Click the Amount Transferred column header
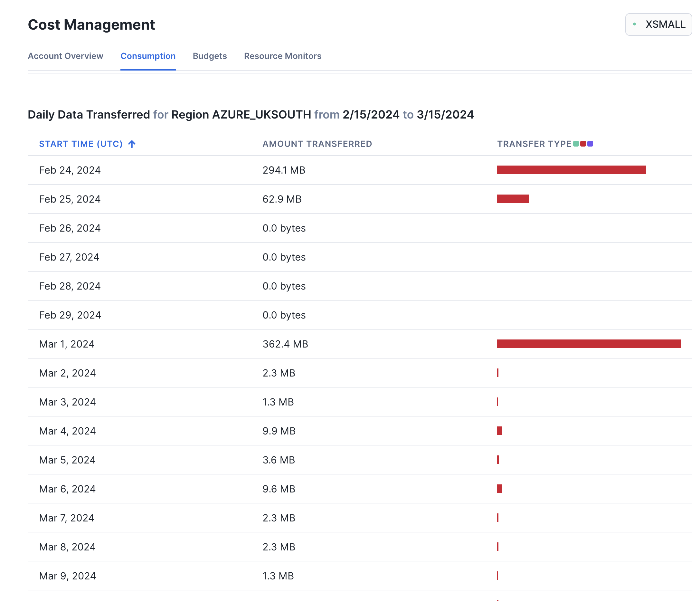700x601 pixels. [x=317, y=144]
